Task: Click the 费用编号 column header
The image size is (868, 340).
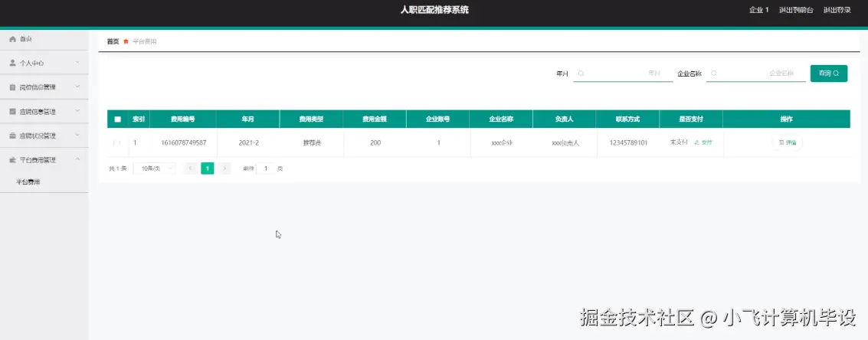Action: pyautogui.click(x=182, y=119)
